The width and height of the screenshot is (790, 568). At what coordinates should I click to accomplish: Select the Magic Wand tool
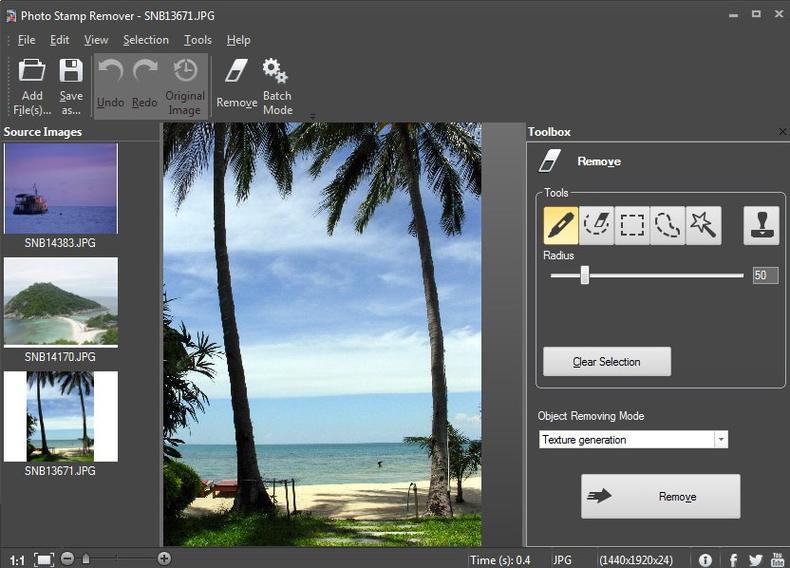point(703,226)
